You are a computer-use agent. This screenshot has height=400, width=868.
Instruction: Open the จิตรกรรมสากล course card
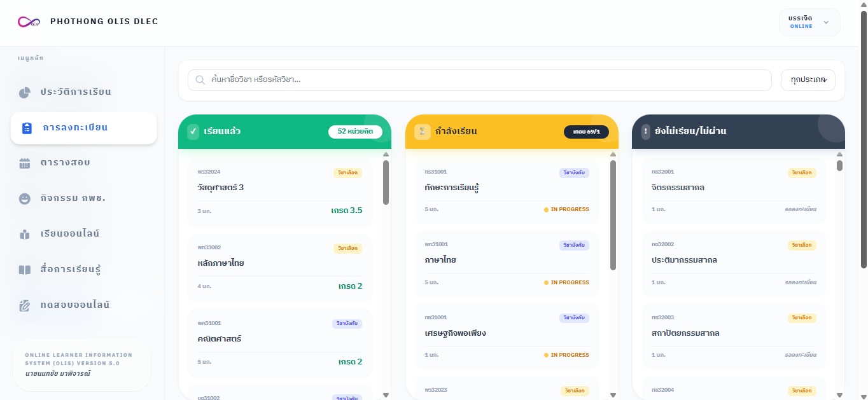734,191
